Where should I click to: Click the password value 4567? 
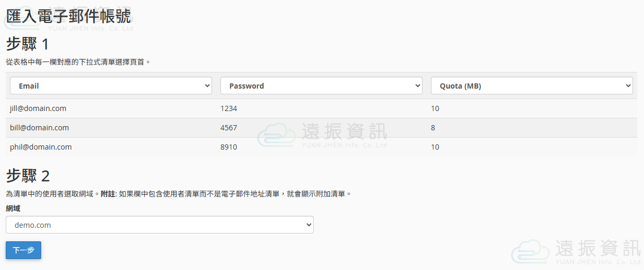pos(229,128)
